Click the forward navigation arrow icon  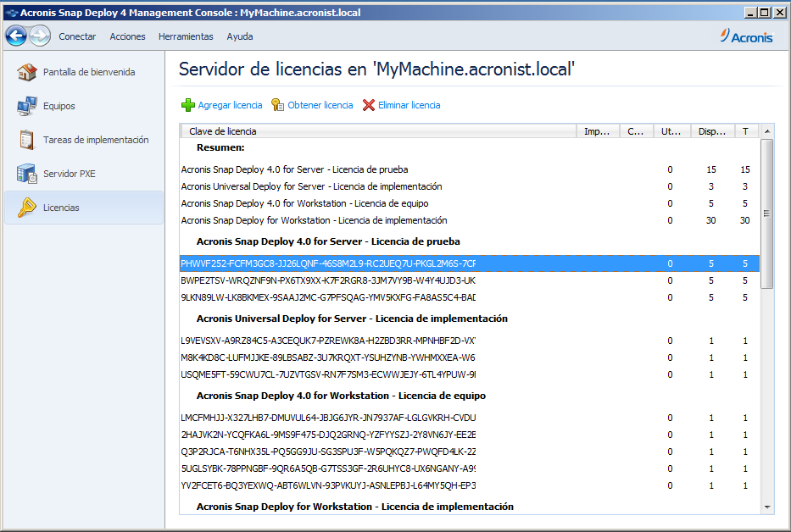[x=40, y=36]
